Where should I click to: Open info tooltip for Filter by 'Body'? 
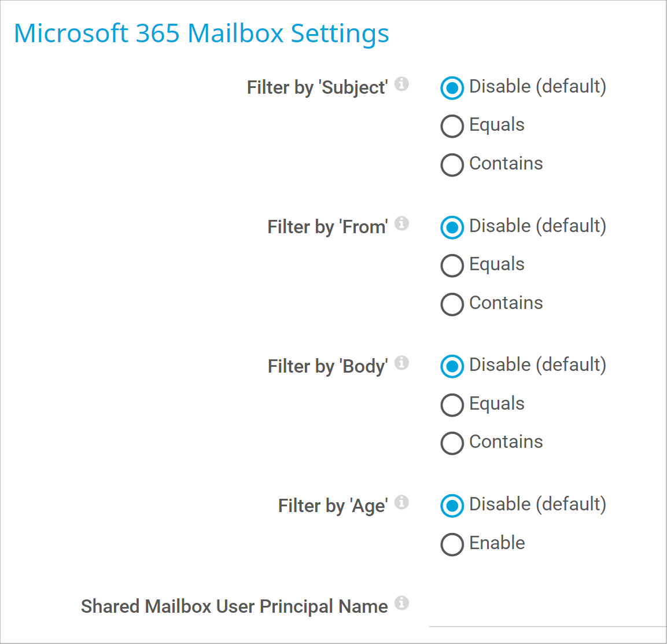point(401,363)
